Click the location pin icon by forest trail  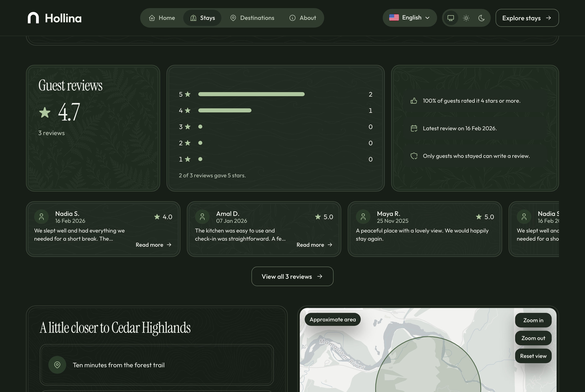coord(57,365)
